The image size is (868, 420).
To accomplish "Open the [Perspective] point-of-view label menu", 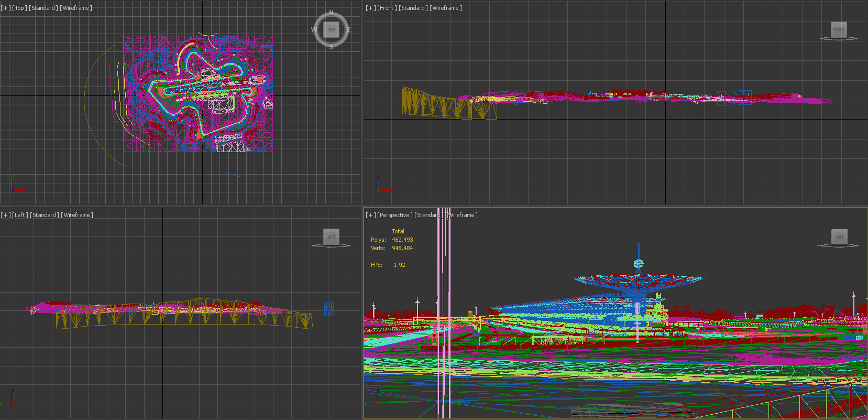I will (x=395, y=215).
